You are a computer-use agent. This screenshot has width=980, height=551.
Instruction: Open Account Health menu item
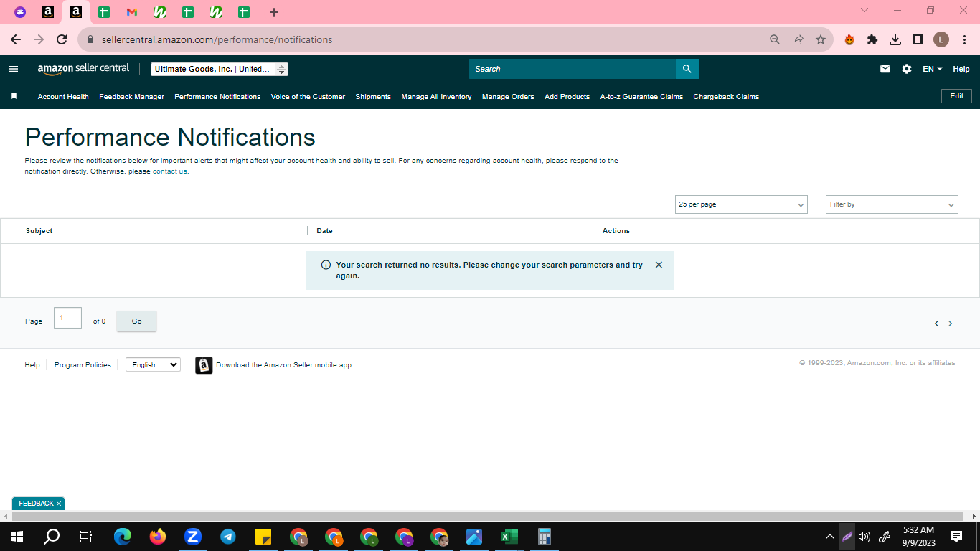click(x=63, y=96)
